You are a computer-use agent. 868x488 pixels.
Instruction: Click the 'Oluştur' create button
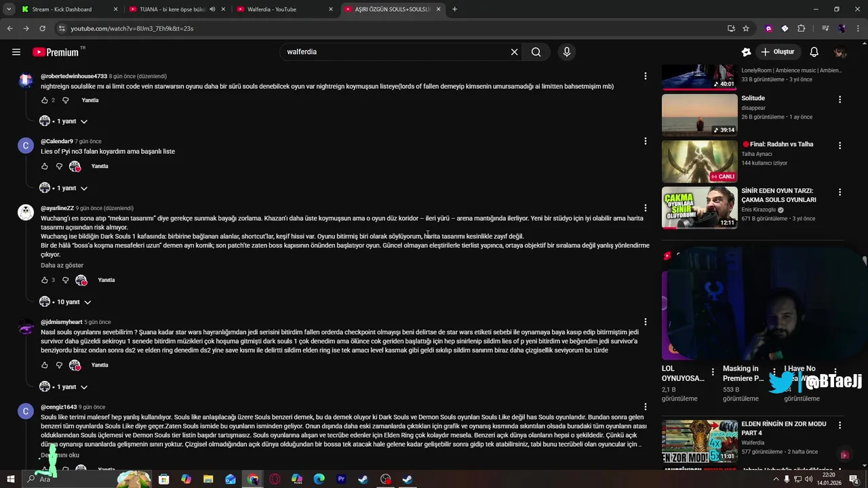pyautogui.click(x=777, y=52)
